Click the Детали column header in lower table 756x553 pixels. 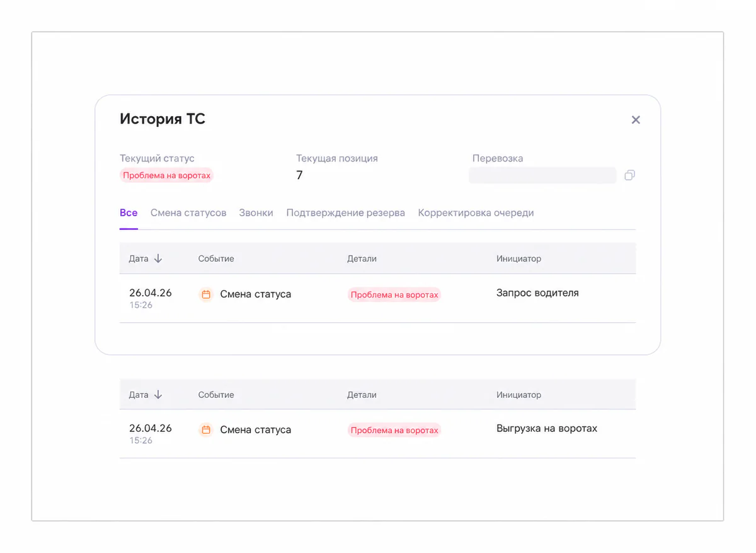[362, 395]
